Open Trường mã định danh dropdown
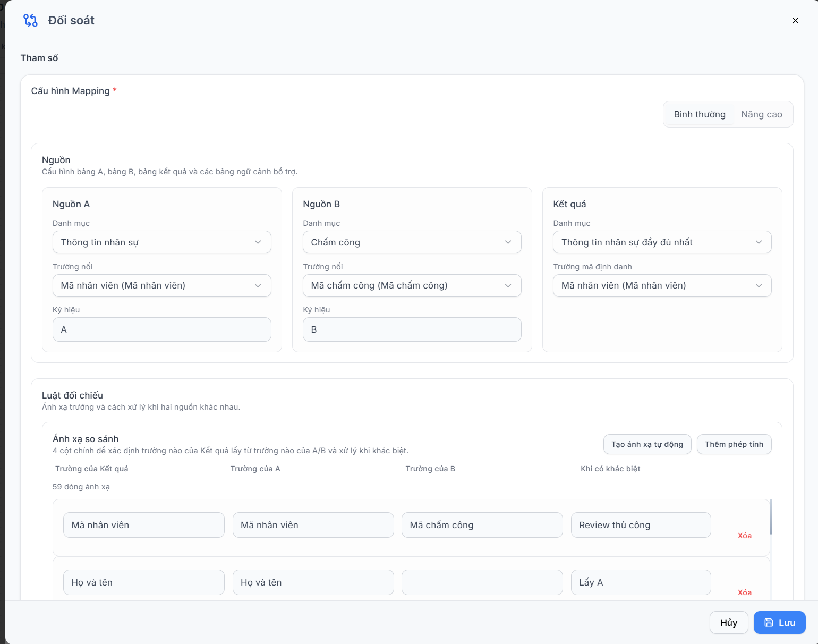Viewport: 818px width, 644px height. coord(662,285)
